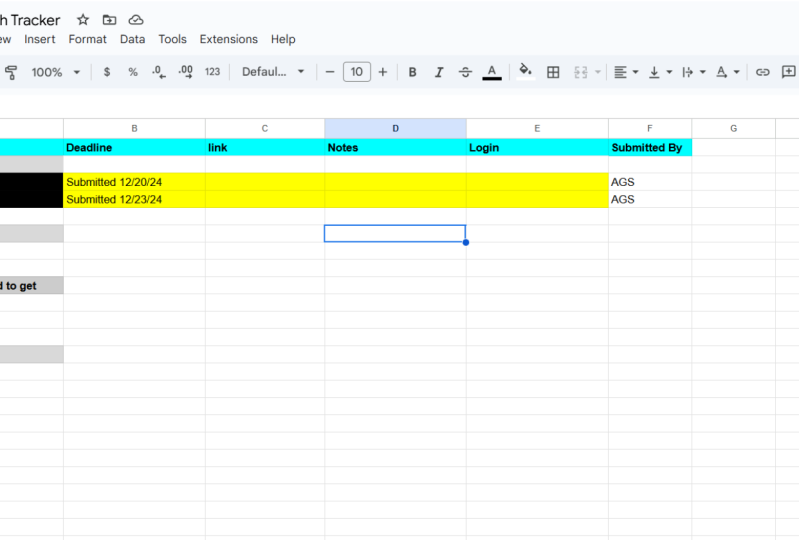Open vertical align icon

click(654, 72)
